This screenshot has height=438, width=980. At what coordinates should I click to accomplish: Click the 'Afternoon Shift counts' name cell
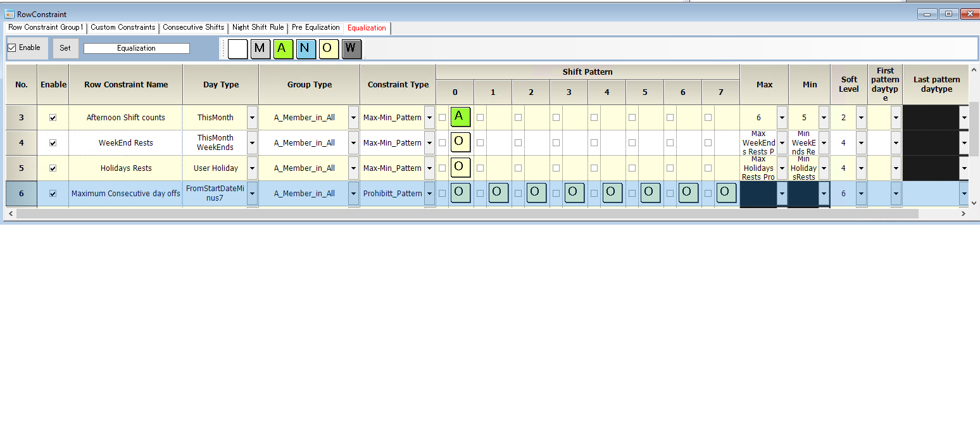click(x=126, y=117)
